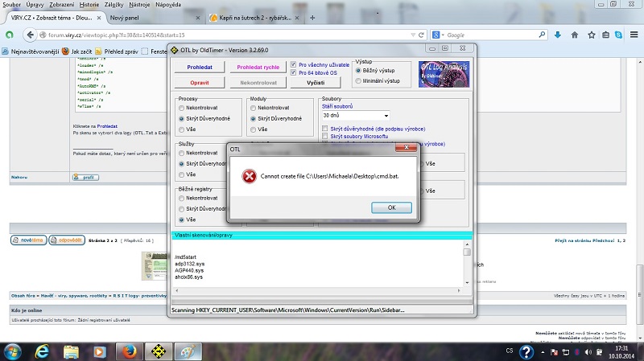
Task: Click the Nejnavštěvovanější bookmark
Action: 31,51
